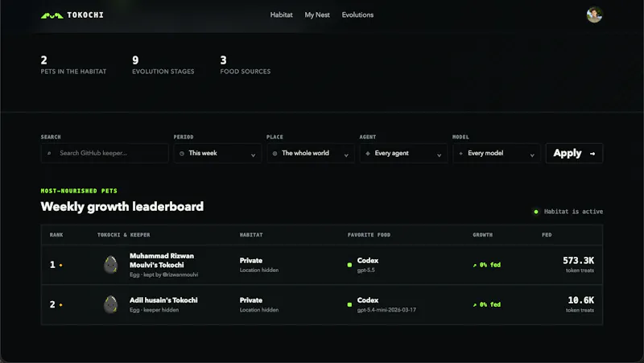Go to the Habitat nav tab
644x363 pixels.
(281, 14)
